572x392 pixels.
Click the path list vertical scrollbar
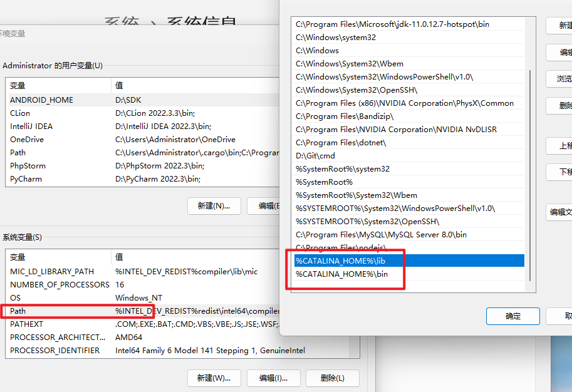[530, 175]
